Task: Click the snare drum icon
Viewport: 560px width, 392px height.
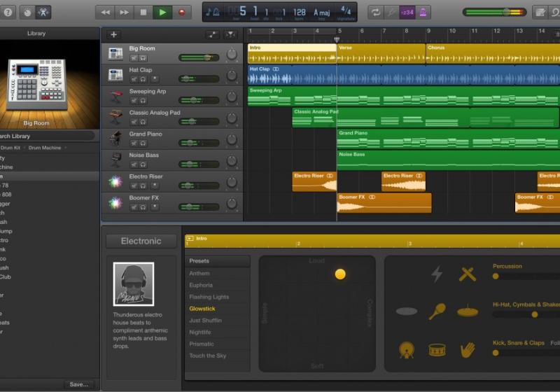Action: tap(437, 349)
